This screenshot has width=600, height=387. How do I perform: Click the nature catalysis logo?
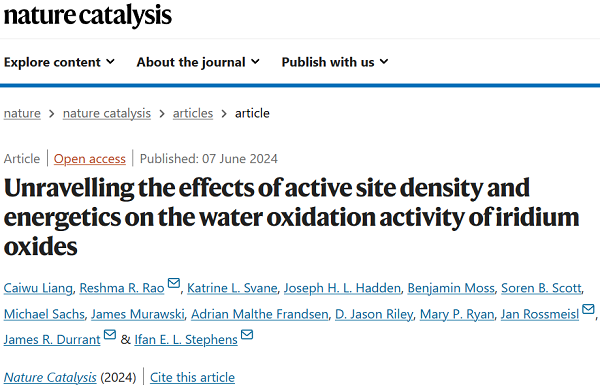(x=88, y=16)
